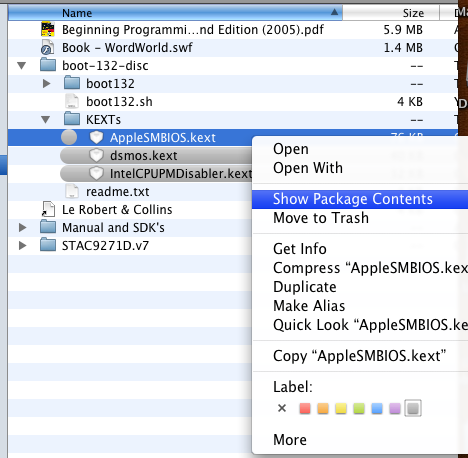Click the boot132.sh script file icon
468x458 pixels.
(x=72, y=101)
